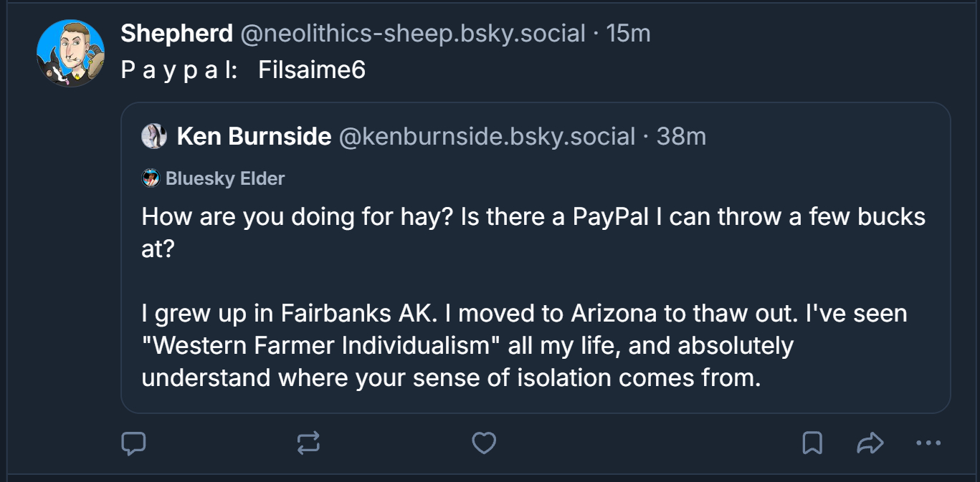Screen dimensions: 980x482
Task: Open Shepherd's profile via display name
Action: [x=176, y=33]
